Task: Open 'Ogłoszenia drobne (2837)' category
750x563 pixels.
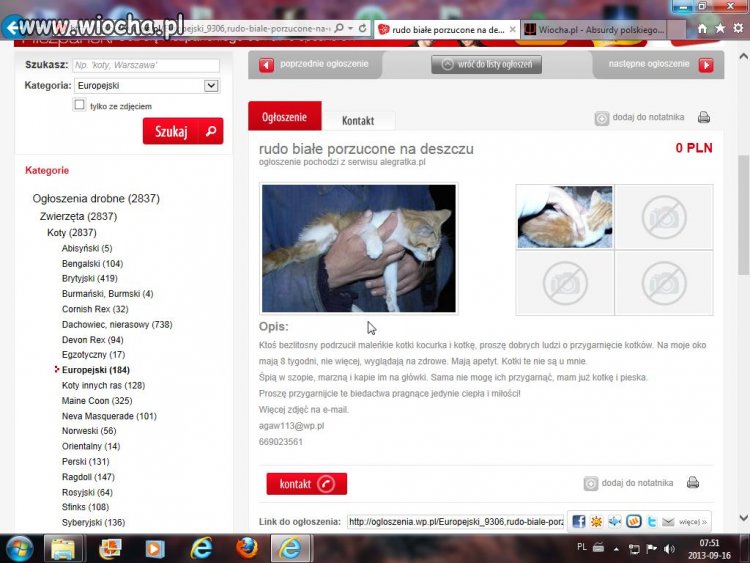Action: click(x=96, y=199)
